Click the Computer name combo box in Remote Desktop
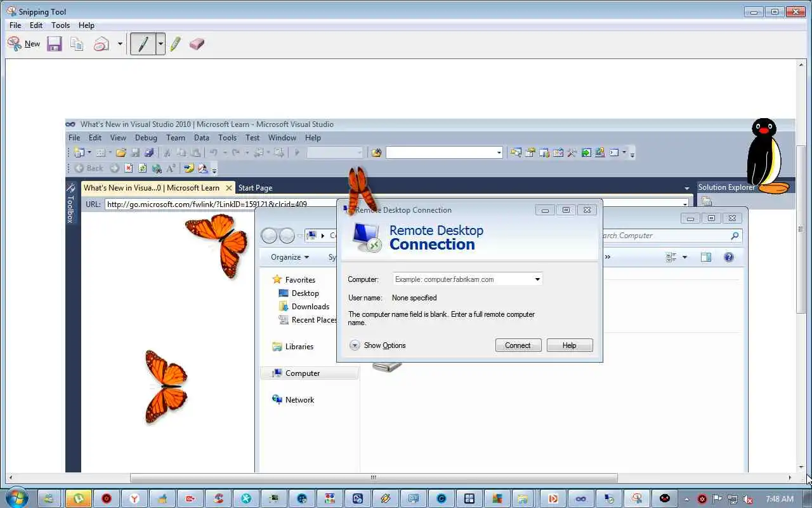 (467, 279)
